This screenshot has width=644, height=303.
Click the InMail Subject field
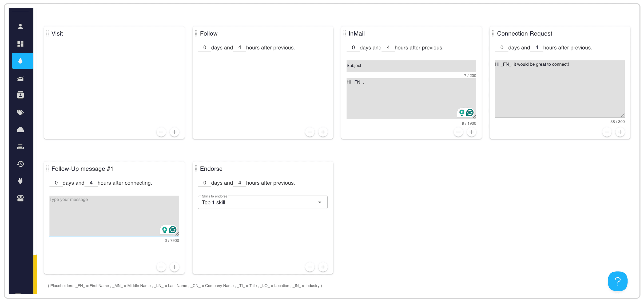[x=411, y=66]
